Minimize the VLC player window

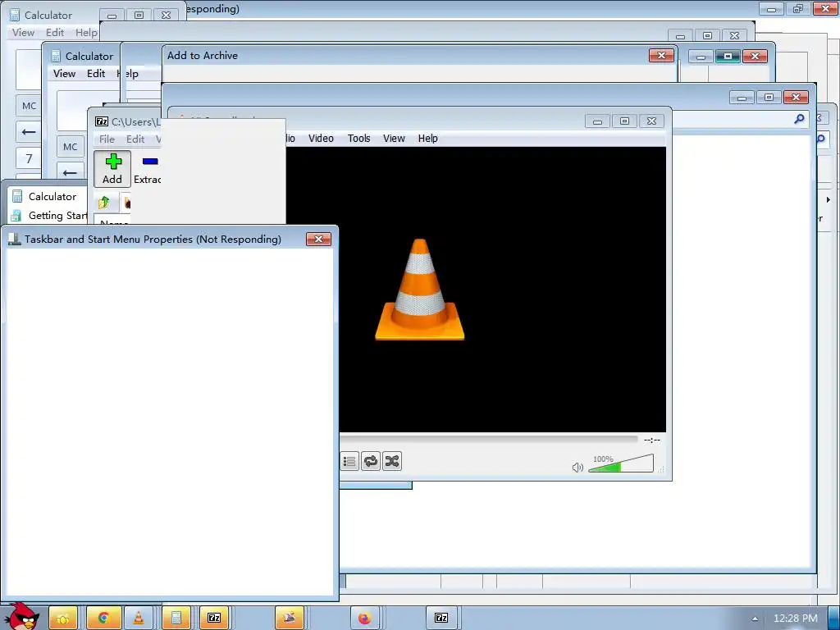click(597, 121)
